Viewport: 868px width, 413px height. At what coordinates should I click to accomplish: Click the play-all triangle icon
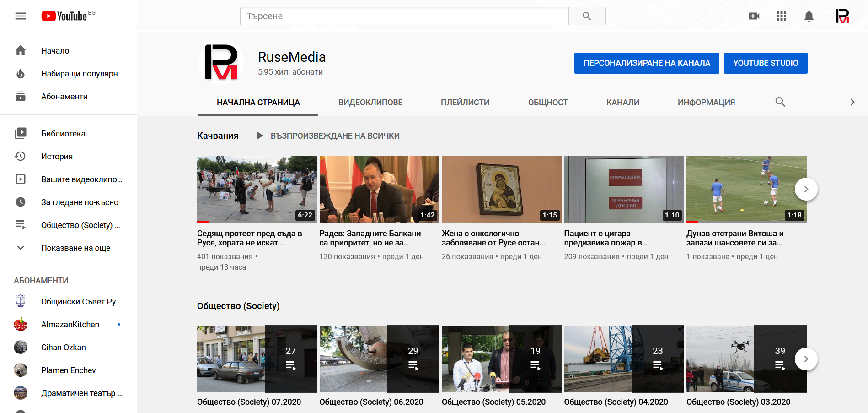coord(260,136)
